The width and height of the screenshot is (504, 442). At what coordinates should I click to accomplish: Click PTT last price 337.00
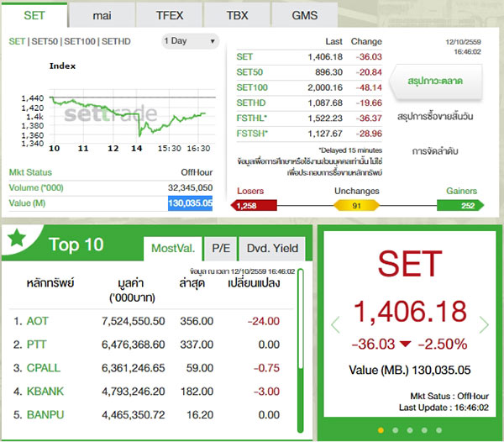tap(197, 345)
